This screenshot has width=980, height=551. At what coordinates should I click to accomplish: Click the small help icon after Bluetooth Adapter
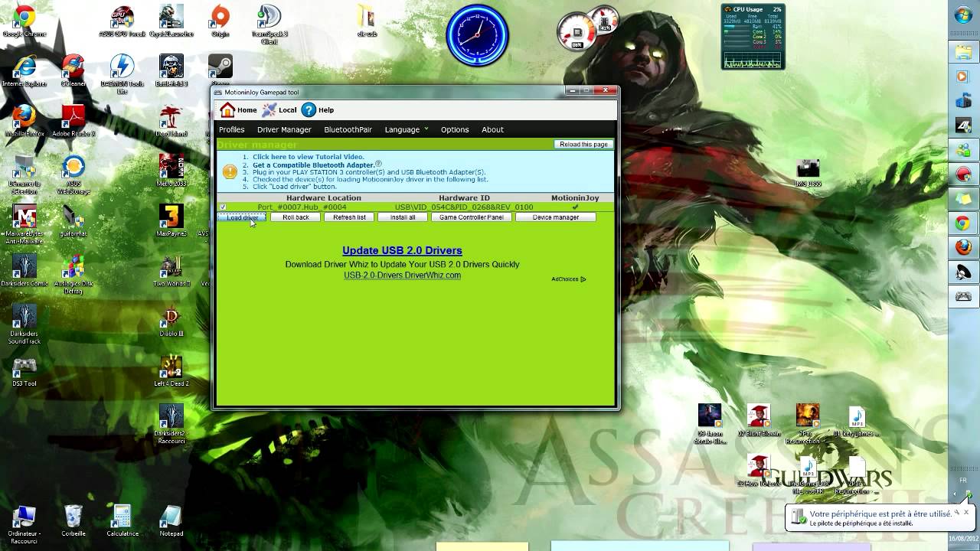378,164
